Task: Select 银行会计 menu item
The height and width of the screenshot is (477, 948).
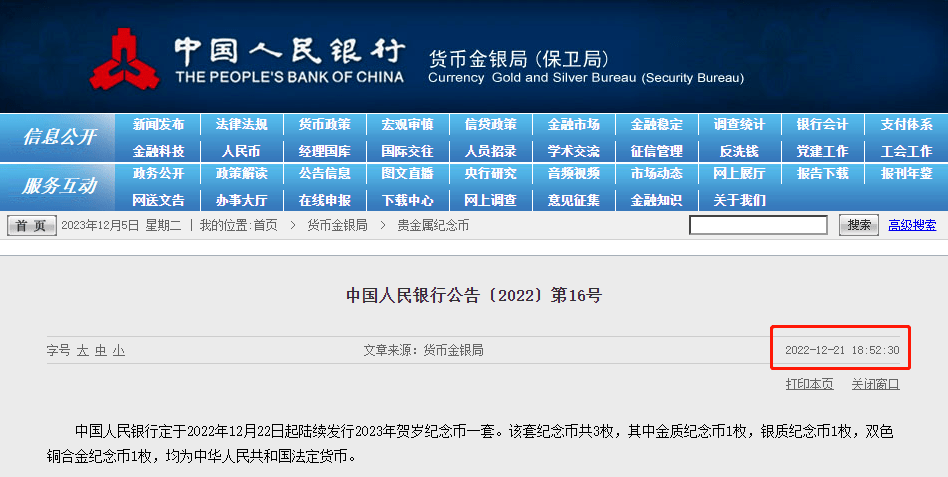Action: tap(822, 125)
